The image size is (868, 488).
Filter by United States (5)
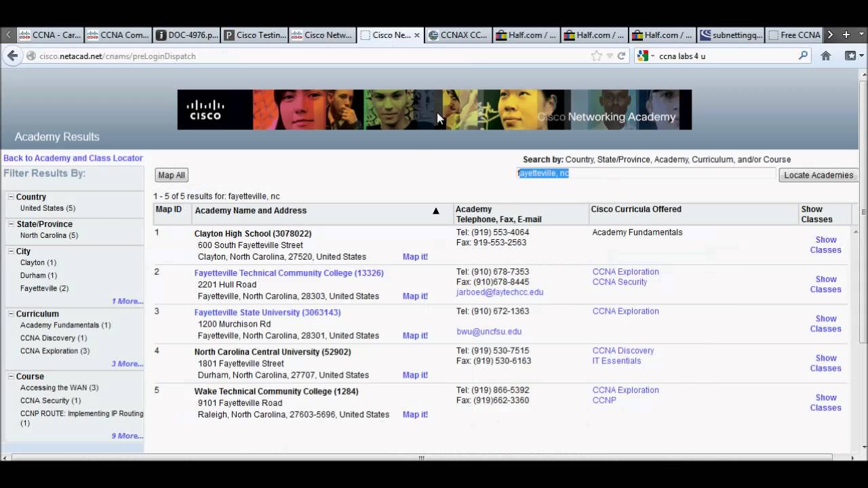pyautogui.click(x=47, y=208)
